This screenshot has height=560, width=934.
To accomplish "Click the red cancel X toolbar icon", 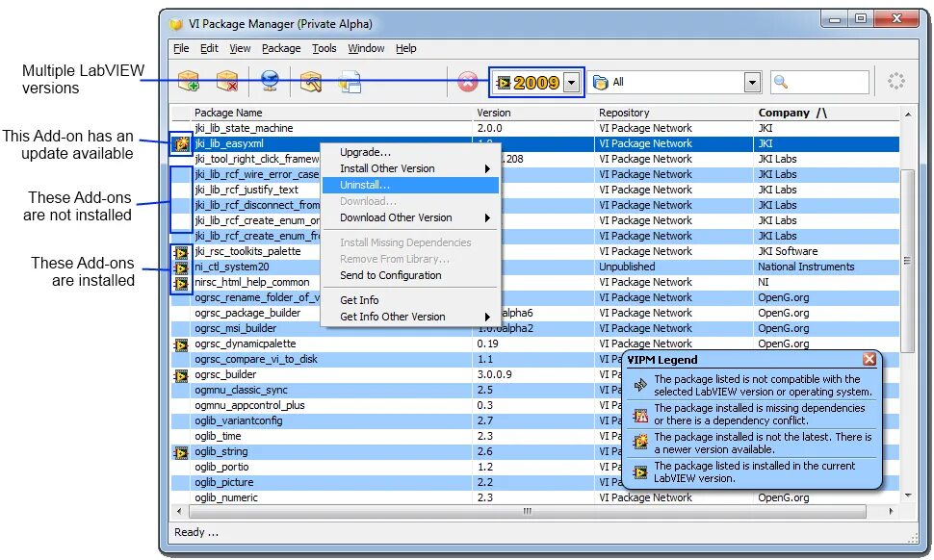I will coord(468,82).
